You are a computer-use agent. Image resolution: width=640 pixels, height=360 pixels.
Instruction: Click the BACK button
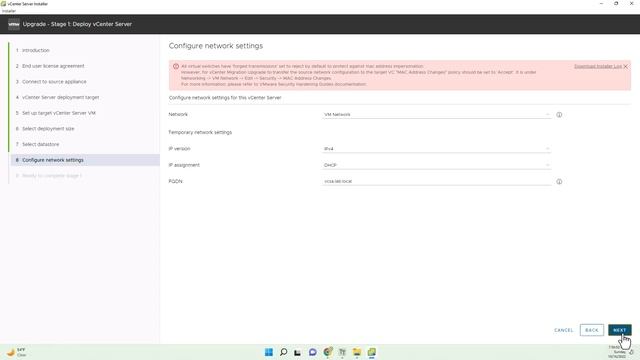[592, 330]
